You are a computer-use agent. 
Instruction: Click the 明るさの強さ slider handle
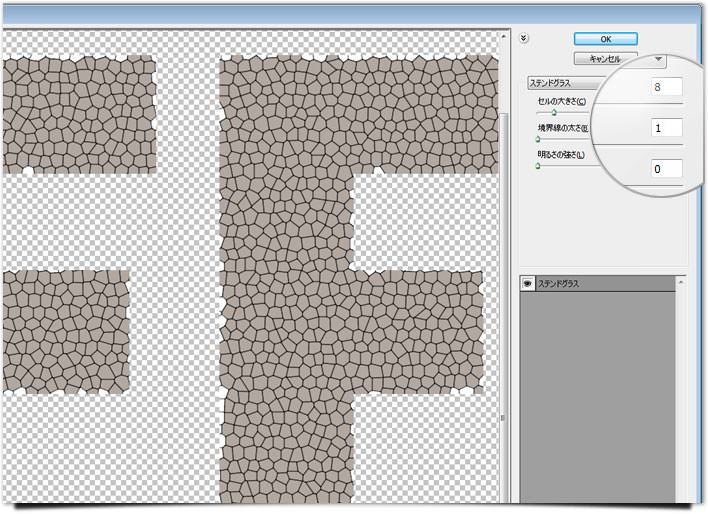[x=538, y=166]
